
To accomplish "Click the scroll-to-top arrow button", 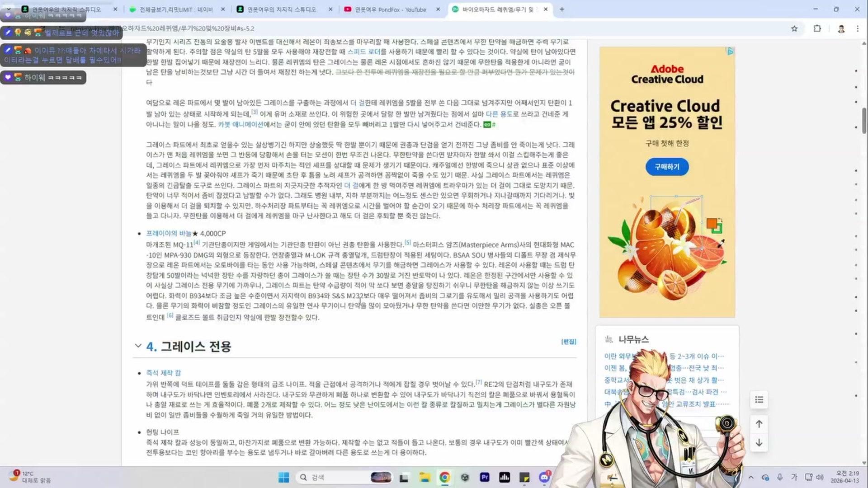I will (759, 424).
